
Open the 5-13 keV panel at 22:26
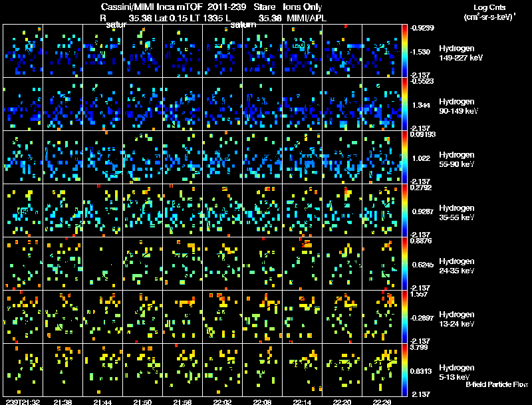pyautogui.click(x=382, y=370)
